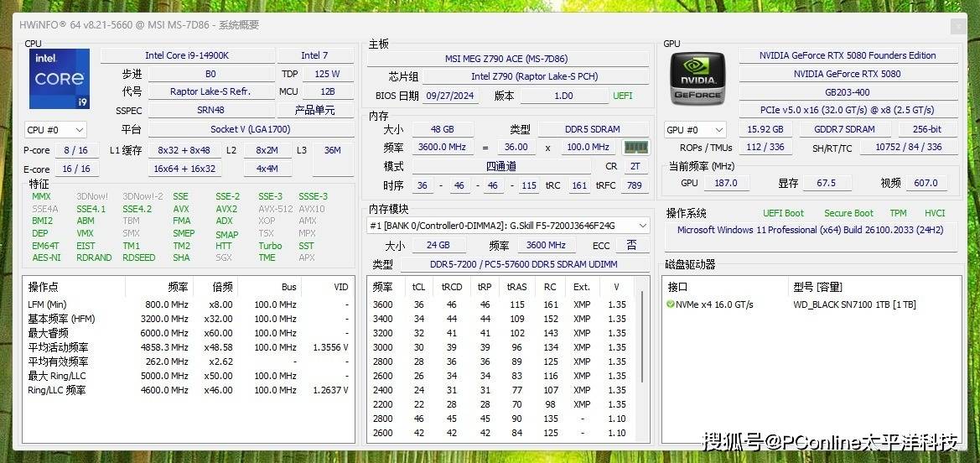Click the Secure Boot indicator
Viewport: 980px width, 463px height.
pyautogui.click(x=848, y=213)
